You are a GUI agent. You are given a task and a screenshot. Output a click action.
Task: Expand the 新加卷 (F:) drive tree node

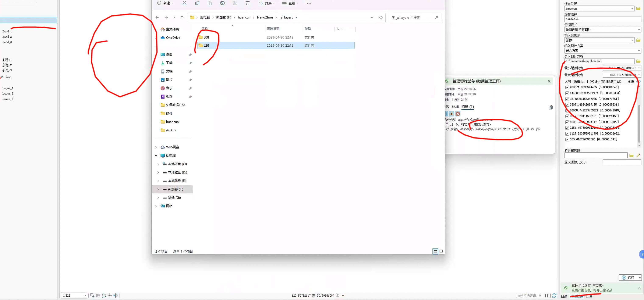coord(158,189)
